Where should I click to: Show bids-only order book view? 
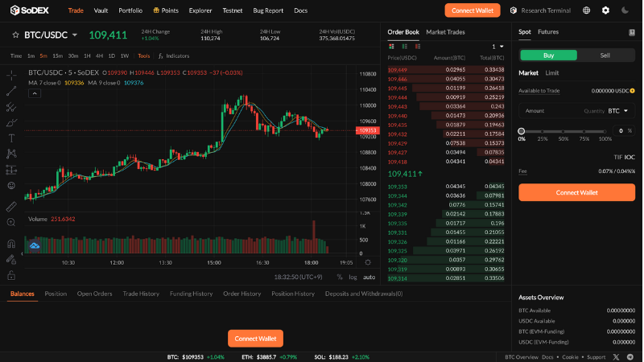pos(405,47)
